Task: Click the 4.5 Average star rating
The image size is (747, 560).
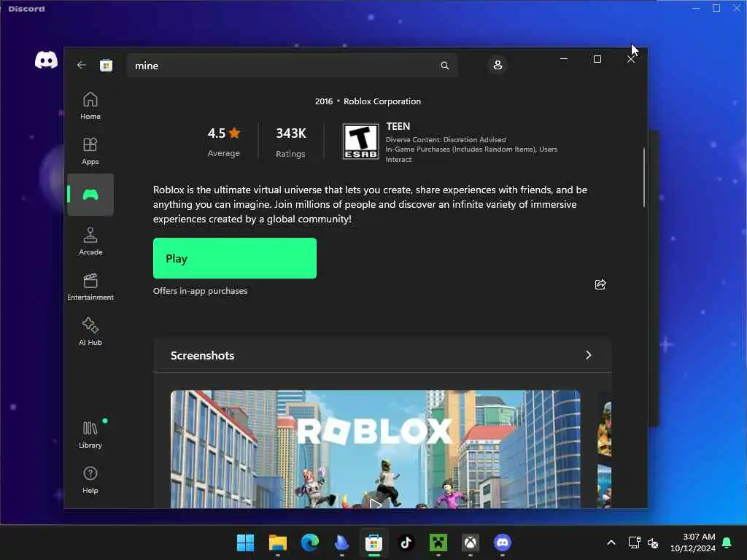Action: click(x=224, y=142)
